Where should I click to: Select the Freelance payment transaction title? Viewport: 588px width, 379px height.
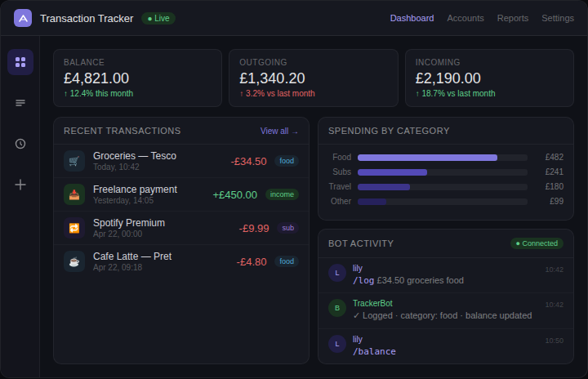(135, 189)
